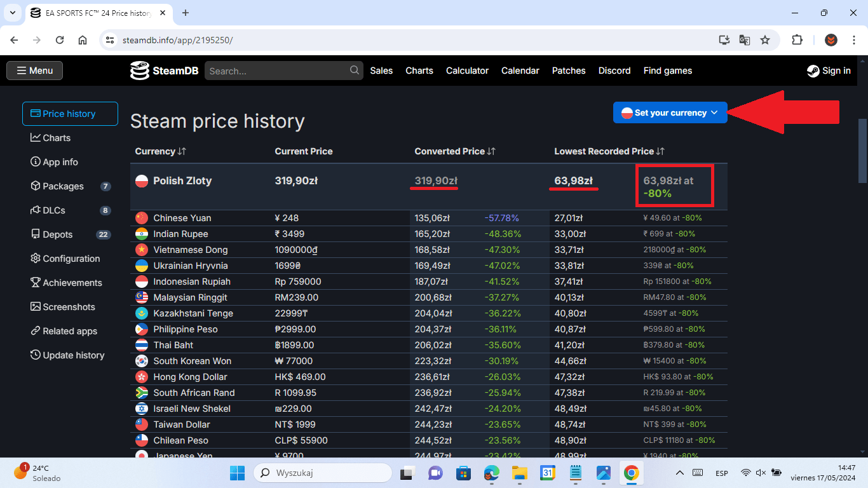Open the Windows Start button
The width and height of the screenshot is (868, 488).
pyautogui.click(x=237, y=473)
